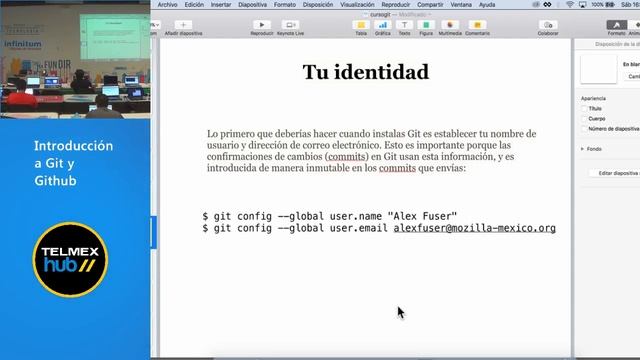Open the Disposición menu
640x360 pixels.
(x=318, y=4)
